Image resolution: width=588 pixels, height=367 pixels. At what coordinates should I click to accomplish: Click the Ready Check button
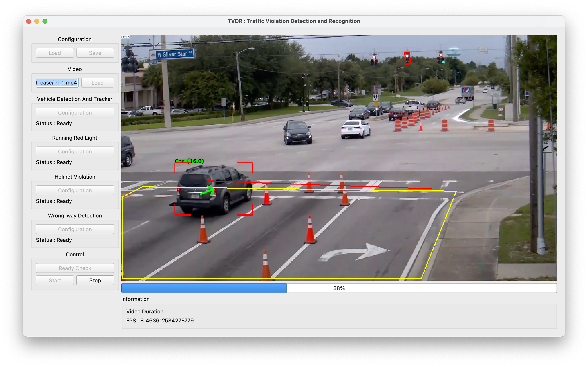(x=75, y=268)
